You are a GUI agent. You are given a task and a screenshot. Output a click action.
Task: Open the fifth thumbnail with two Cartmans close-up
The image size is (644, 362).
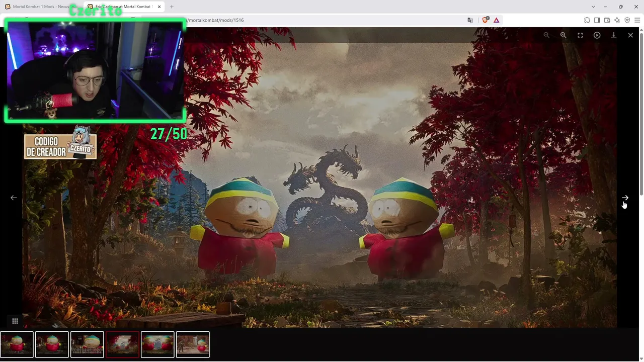coord(157,344)
